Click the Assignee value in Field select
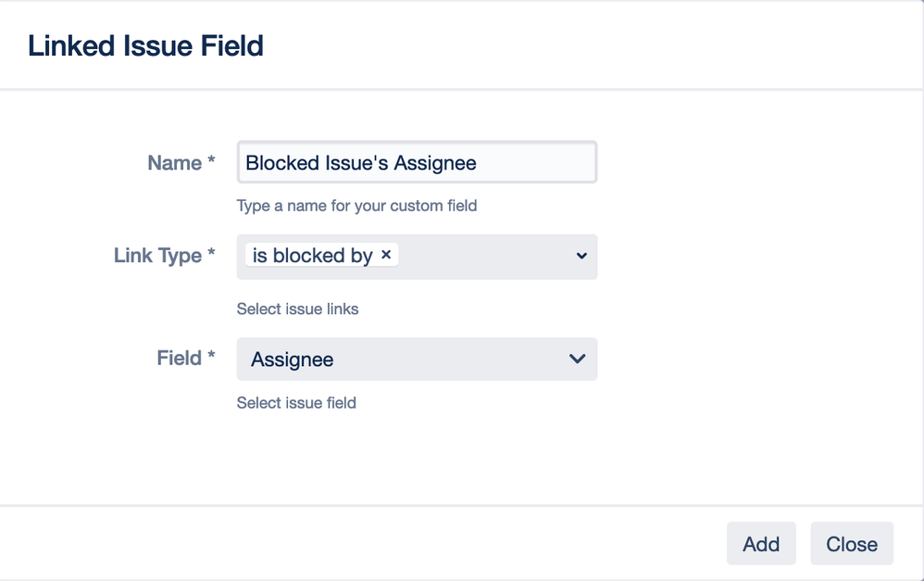Image resolution: width=924 pixels, height=581 pixels. click(x=293, y=360)
